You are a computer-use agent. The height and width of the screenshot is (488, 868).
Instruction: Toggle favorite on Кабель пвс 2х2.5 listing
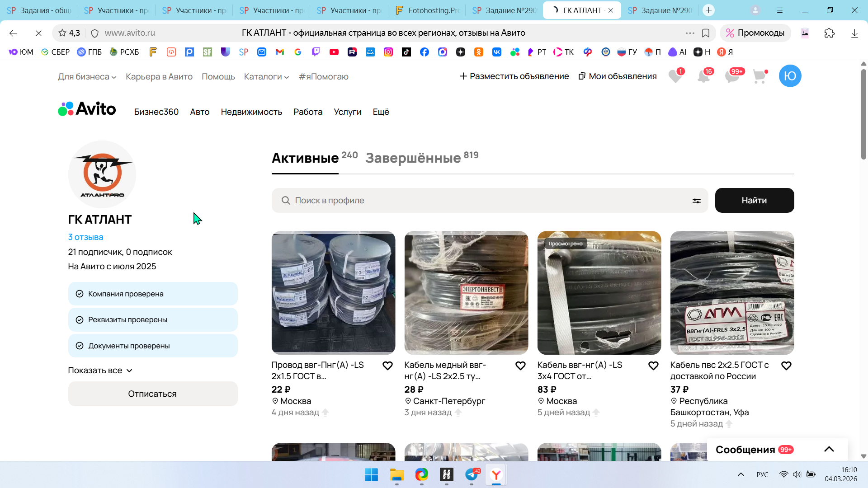pos(786,366)
